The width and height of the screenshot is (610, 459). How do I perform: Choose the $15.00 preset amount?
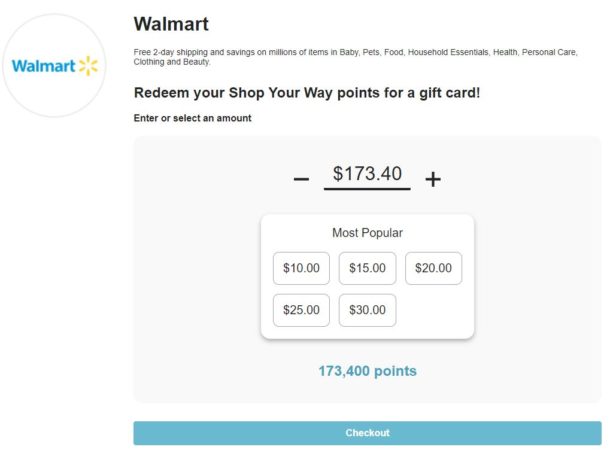(x=367, y=268)
